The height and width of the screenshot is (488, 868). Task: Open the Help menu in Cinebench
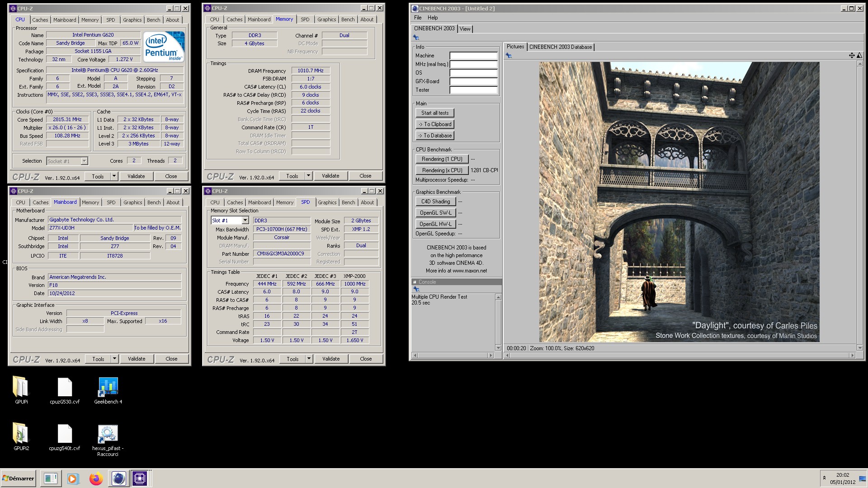433,18
